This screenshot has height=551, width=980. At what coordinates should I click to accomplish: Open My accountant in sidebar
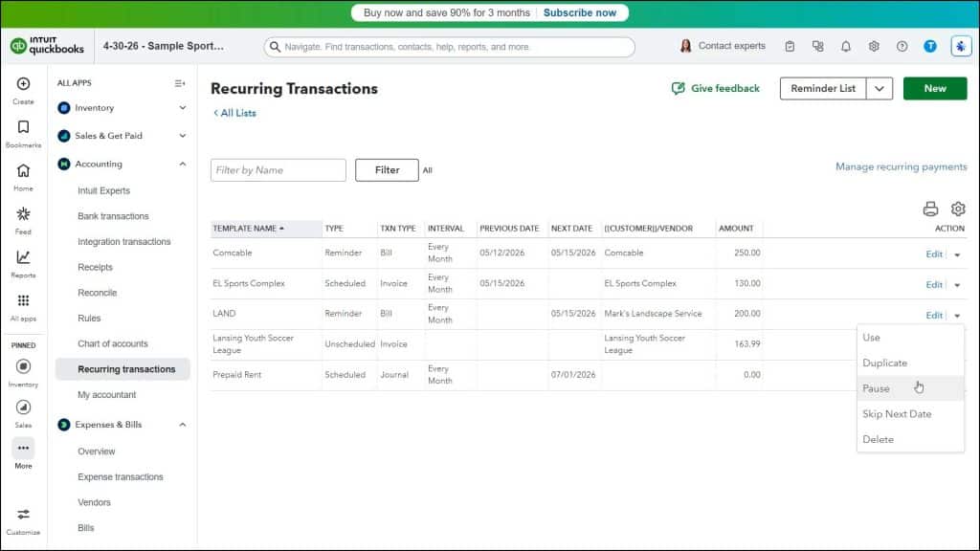click(x=106, y=395)
